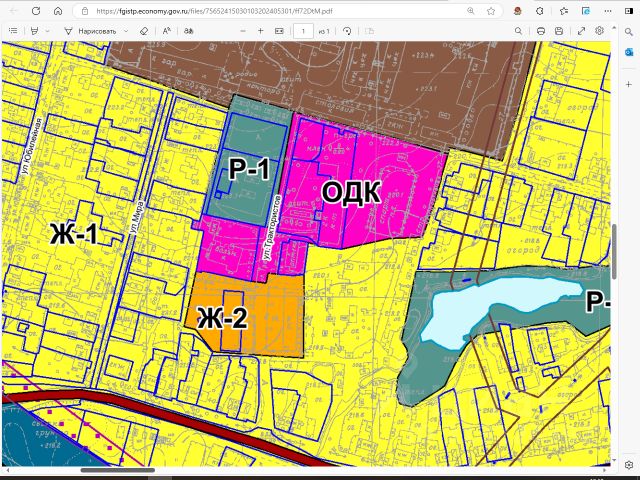View site information via the lock icon

pos(85,11)
